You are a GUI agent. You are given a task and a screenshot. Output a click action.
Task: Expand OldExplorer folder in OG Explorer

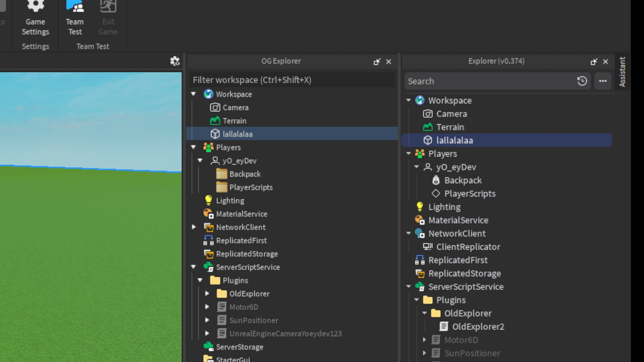[207, 294]
